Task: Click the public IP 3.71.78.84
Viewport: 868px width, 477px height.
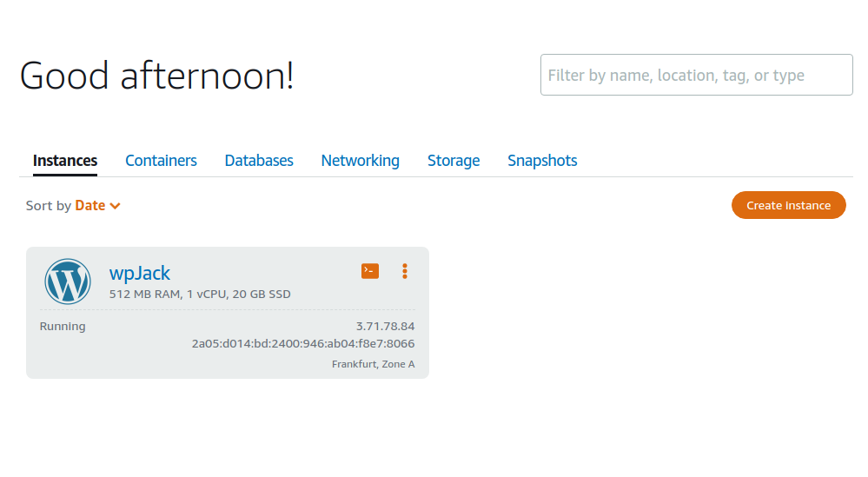Action: [x=385, y=326]
